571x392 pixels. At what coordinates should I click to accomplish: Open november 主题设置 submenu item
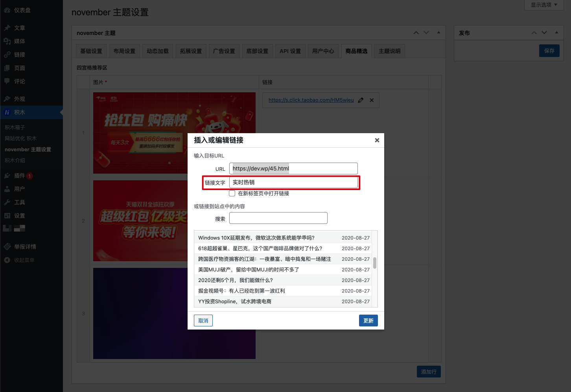point(28,149)
